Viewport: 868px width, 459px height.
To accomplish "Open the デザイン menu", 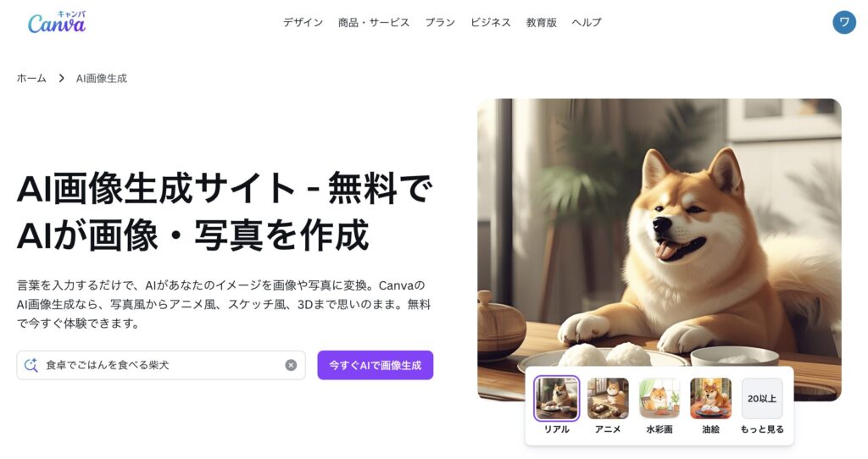I will coord(303,22).
